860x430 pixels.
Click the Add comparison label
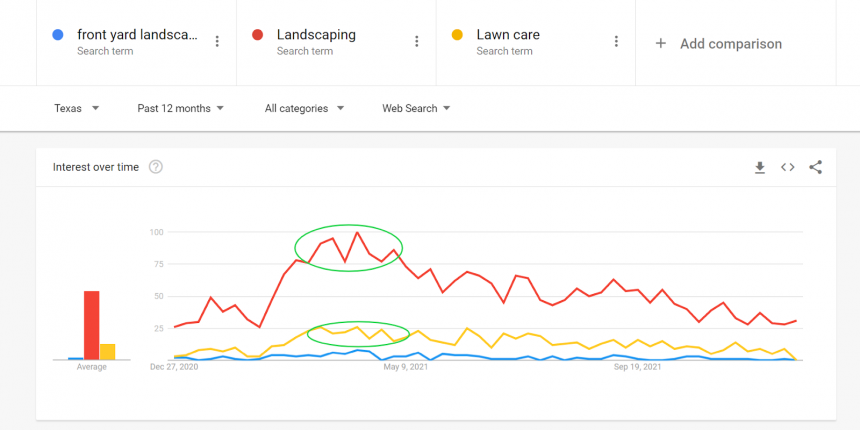[731, 44]
